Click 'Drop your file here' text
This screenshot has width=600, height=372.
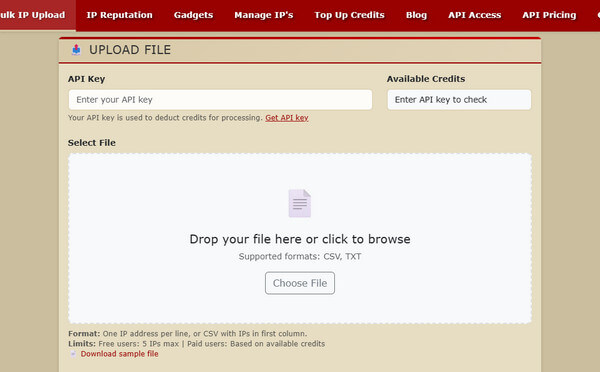click(300, 239)
